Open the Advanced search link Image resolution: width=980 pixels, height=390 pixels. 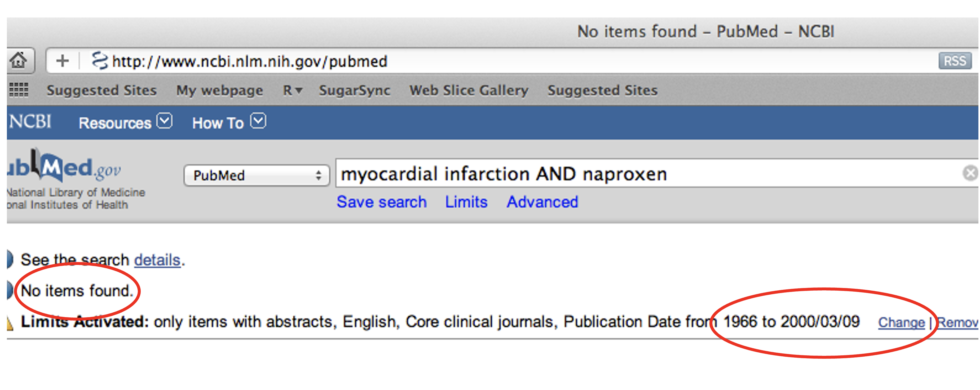[542, 202]
